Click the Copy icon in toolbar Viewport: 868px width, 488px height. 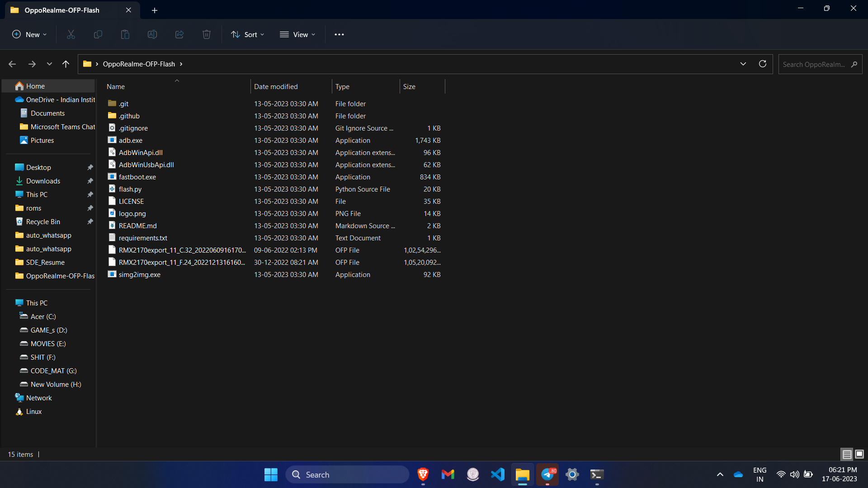[98, 34]
